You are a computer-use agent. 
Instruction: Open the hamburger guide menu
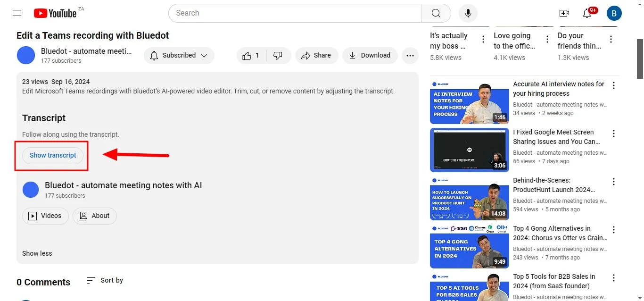(17, 13)
